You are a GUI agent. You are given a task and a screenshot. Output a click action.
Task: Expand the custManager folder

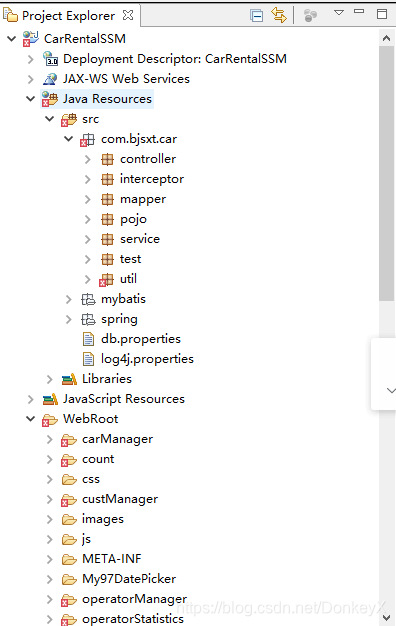50,499
